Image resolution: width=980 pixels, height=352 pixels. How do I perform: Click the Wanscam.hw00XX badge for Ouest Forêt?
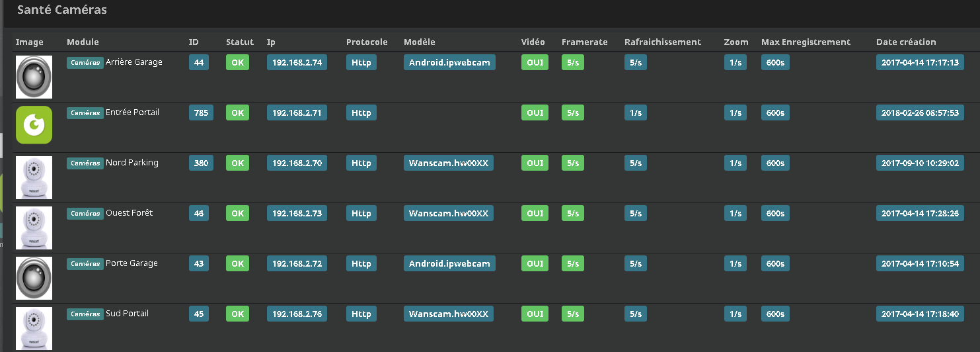coord(449,214)
